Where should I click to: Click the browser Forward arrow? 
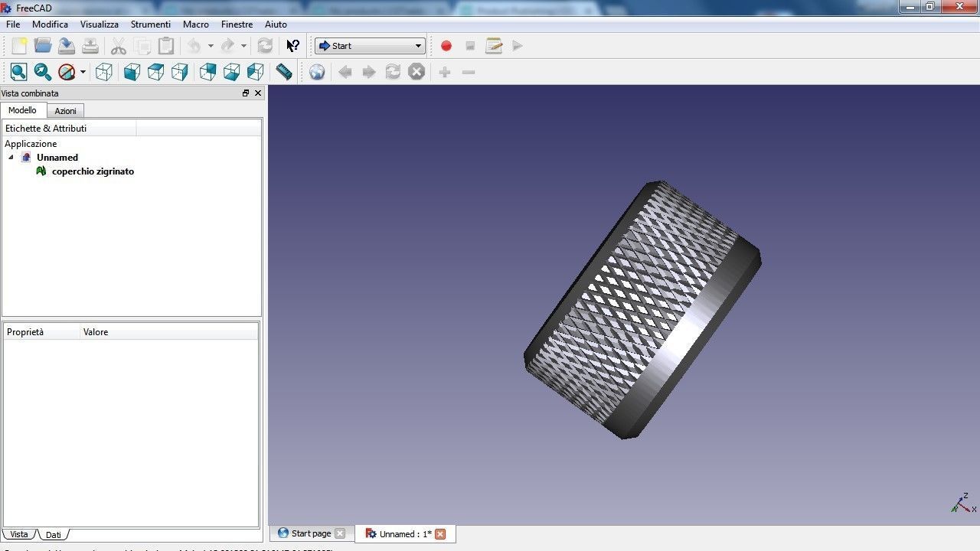[x=369, y=72]
